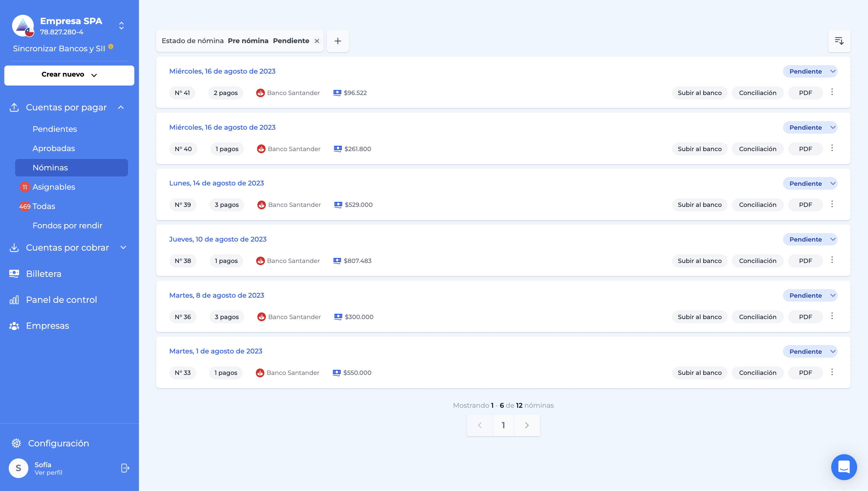Click info icon beside Sincronizar Bancos y SII
Image resolution: width=868 pixels, height=491 pixels.
click(111, 47)
